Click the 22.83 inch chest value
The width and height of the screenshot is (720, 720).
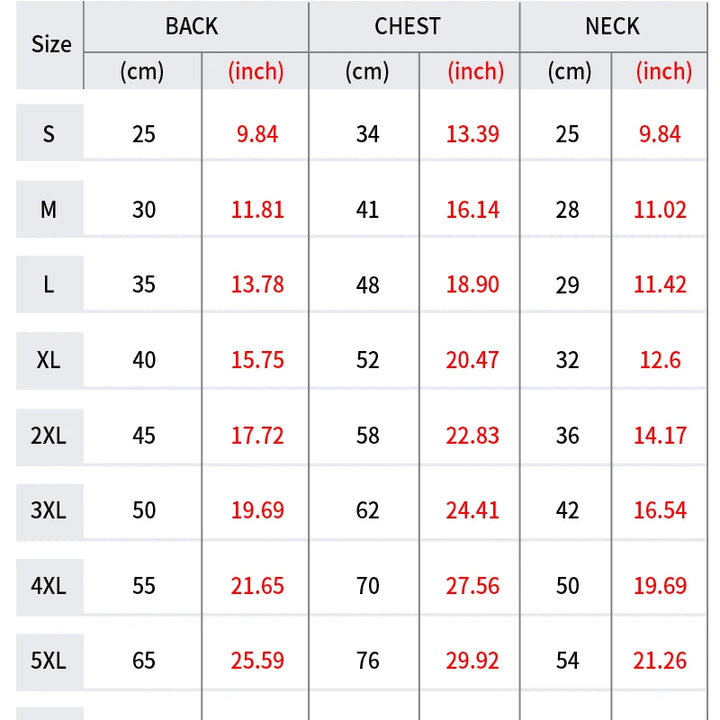472,436
